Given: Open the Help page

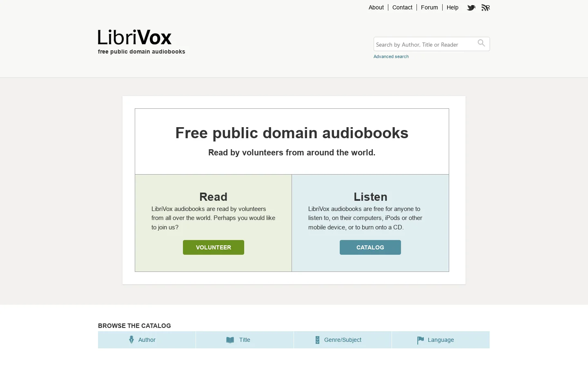Looking at the screenshot, I should click(452, 7).
